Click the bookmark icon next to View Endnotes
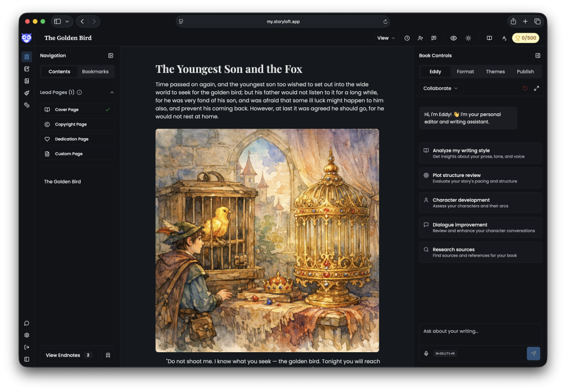This screenshot has height=392, width=566. click(108, 355)
